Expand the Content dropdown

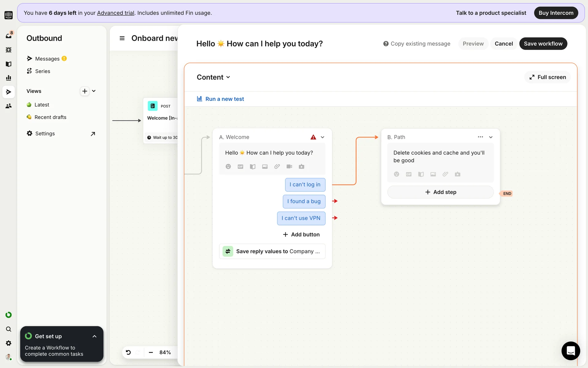point(213,77)
